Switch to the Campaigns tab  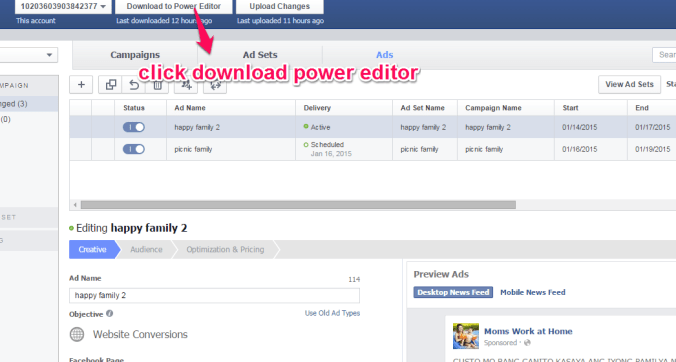[135, 55]
